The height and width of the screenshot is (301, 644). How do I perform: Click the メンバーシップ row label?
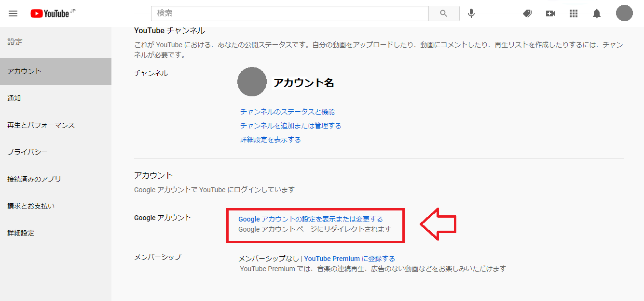(x=158, y=257)
